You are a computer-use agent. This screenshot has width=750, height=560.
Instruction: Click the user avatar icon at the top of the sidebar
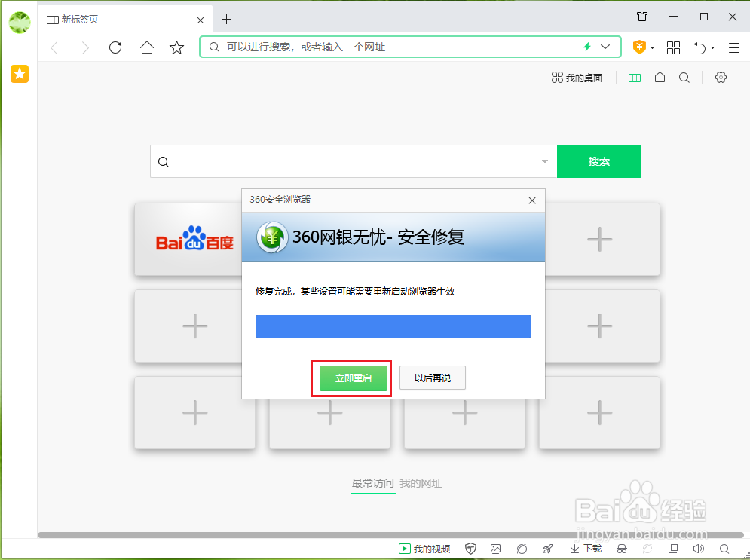click(x=20, y=22)
